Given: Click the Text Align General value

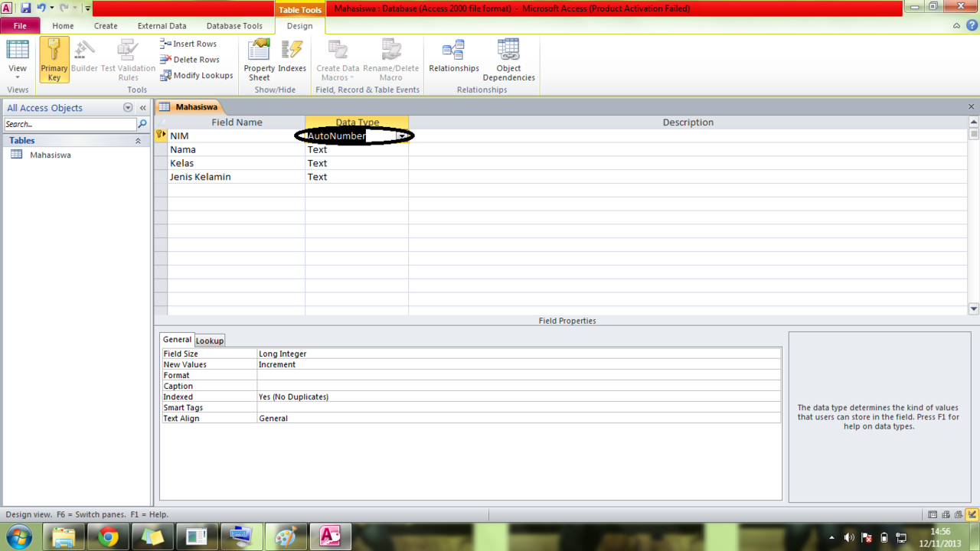Looking at the screenshot, I should 519,418.
